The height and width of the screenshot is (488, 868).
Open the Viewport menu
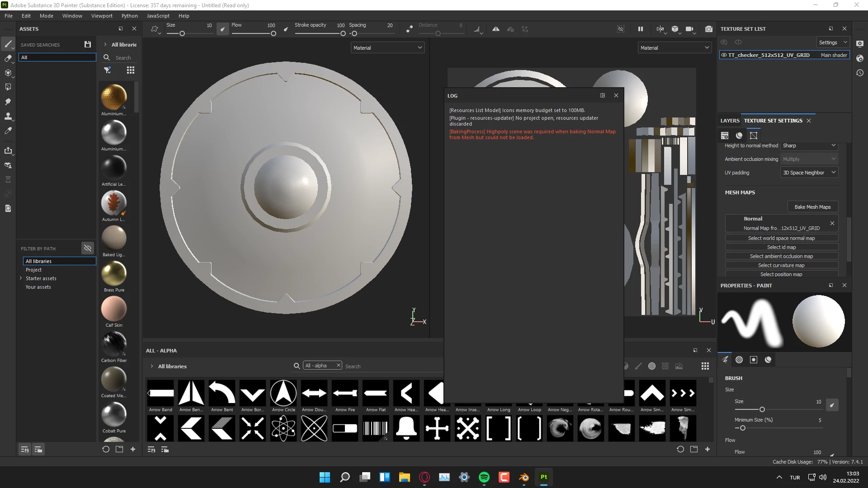(x=102, y=16)
